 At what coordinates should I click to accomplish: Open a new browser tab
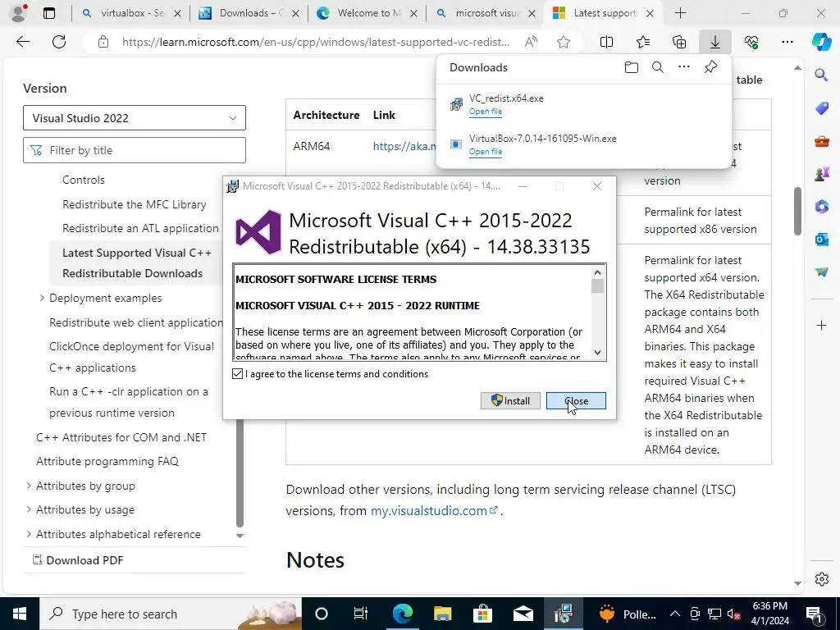tap(680, 13)
